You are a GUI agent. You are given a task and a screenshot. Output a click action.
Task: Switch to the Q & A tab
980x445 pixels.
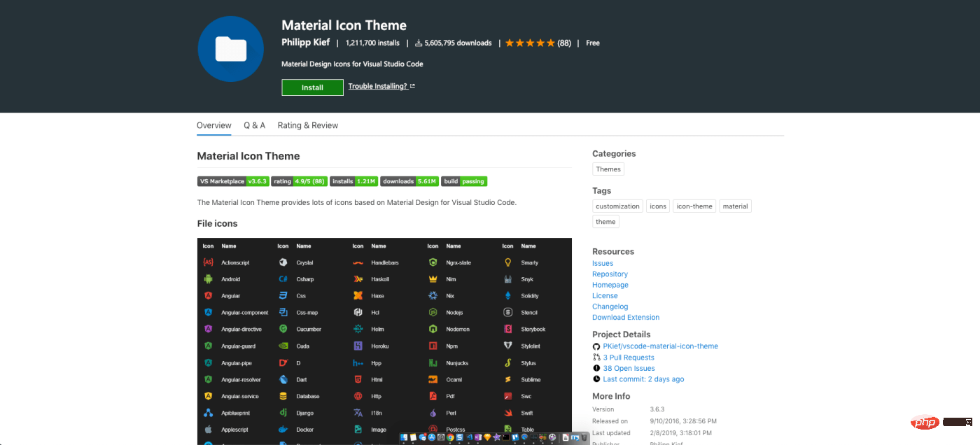coord(254,125)
